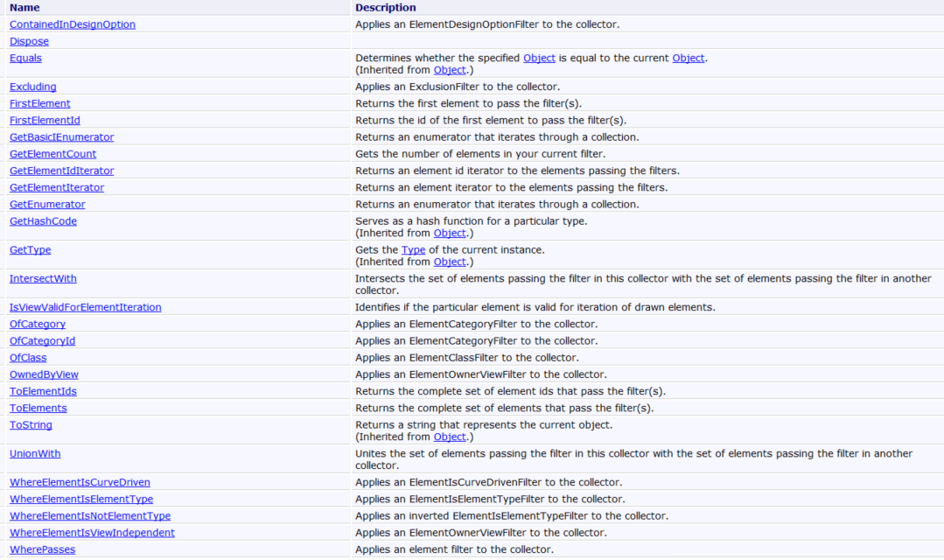Click 'Returns the id of the first element' description
This screenshot has height=560, width=944.
pyautogui.click(x=491, y=121)
